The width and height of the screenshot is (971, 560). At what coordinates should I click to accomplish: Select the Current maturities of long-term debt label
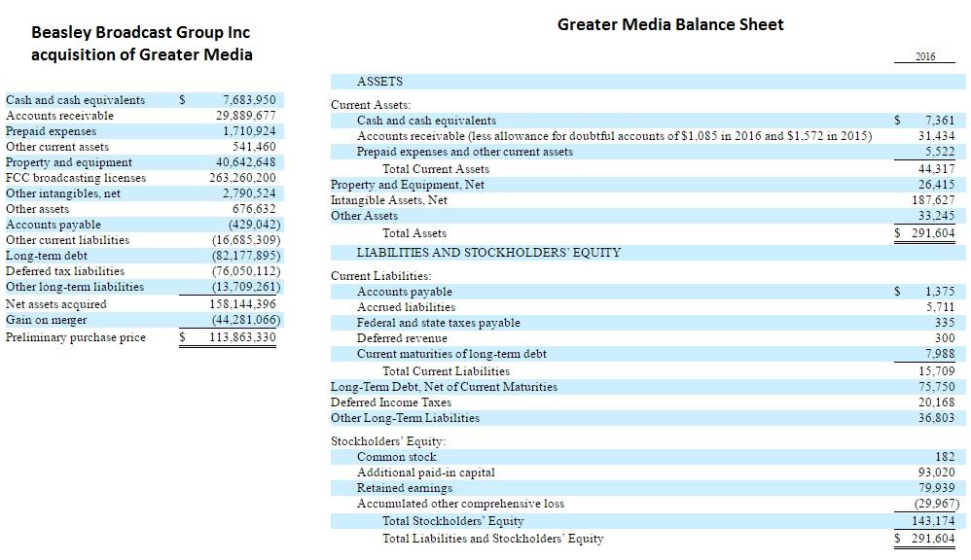coord(451,354)
